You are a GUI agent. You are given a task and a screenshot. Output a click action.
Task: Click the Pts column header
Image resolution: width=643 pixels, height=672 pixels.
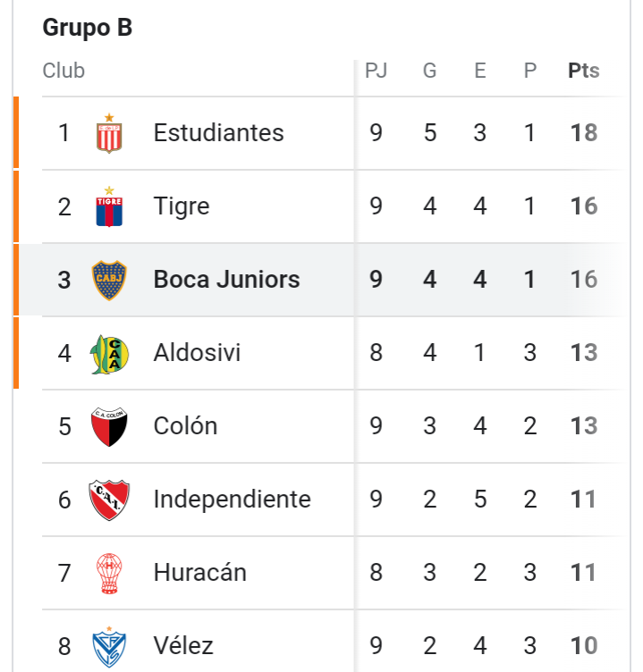[x=584, y=71]
